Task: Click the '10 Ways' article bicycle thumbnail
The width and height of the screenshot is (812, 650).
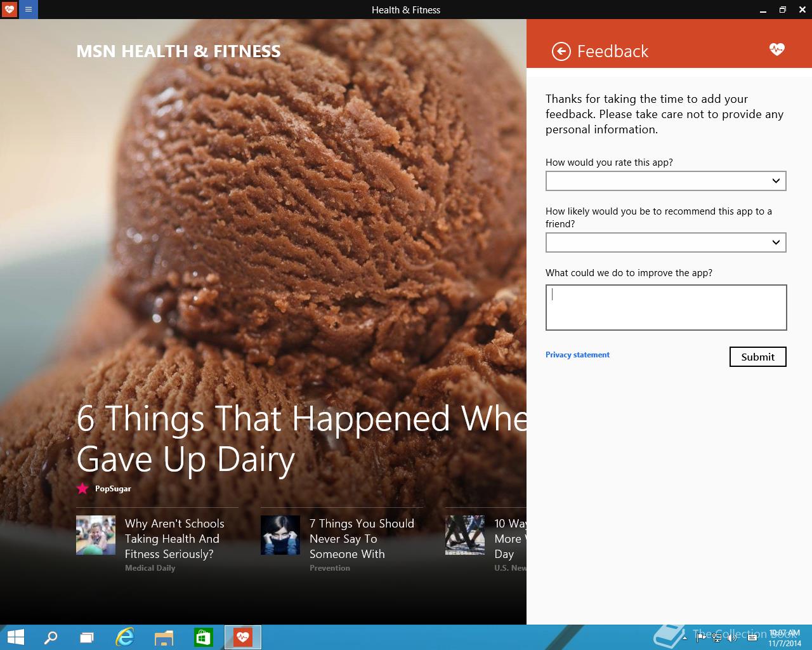Action: pyautogui.click(x=465, y=535)
